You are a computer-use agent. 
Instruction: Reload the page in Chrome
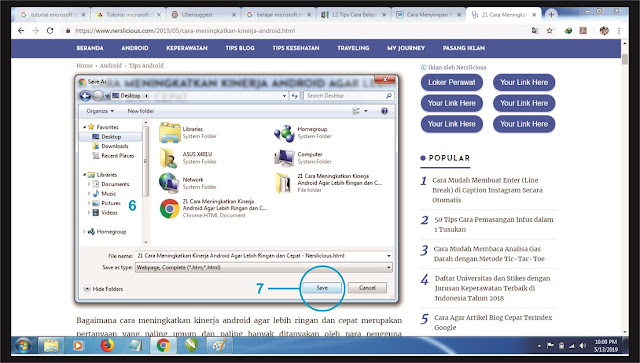(x=50, y=31)
